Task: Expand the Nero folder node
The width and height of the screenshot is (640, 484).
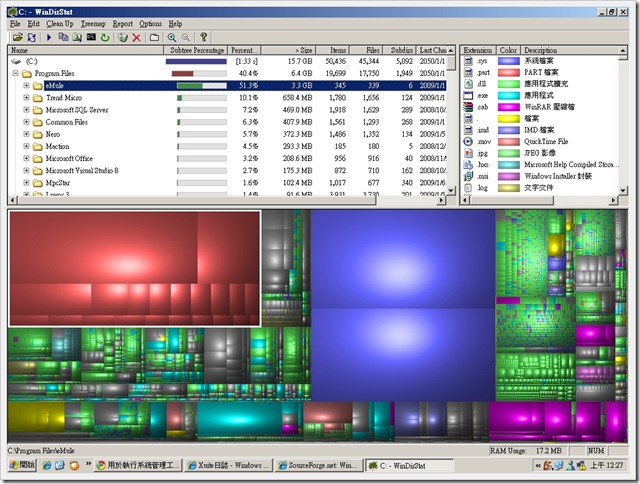Action: tap(27, 134)
